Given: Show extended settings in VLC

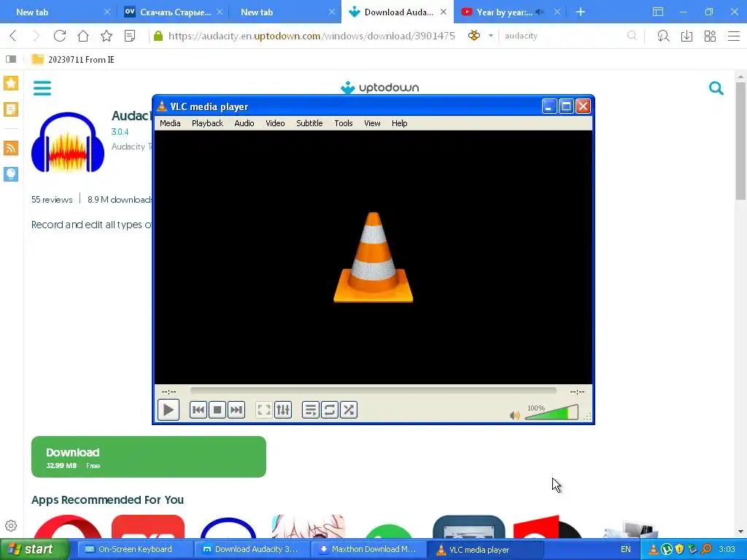Looking at the screenshot, I should point(283,410).
